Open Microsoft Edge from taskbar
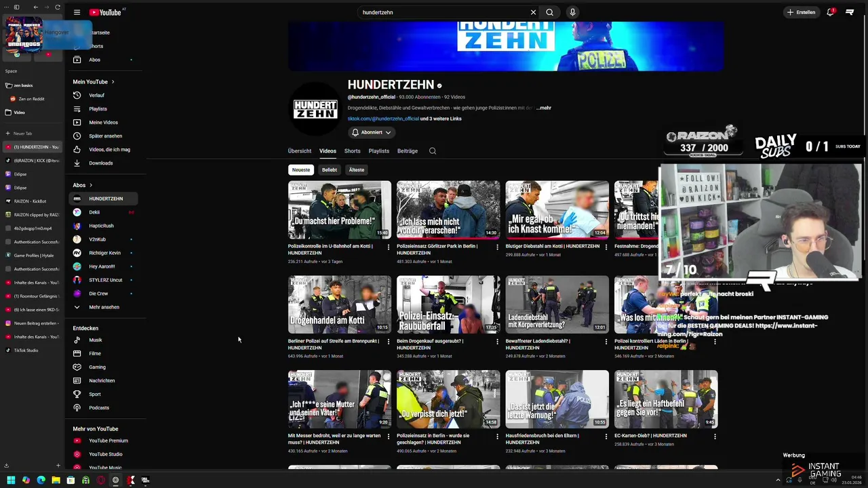868x488 pixels. pos(41,480)
